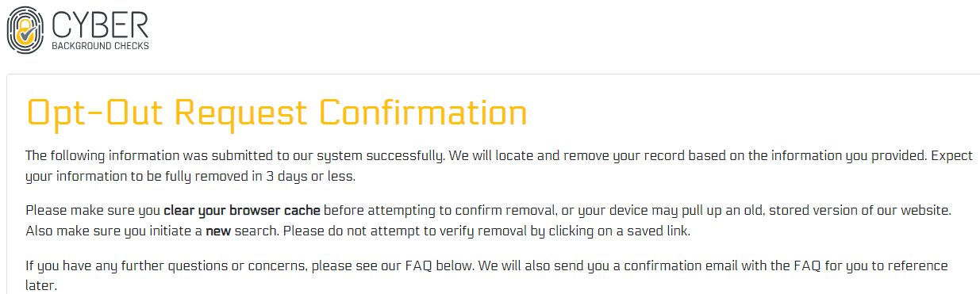Click the Opt-Out Request Confirmation heading

click(276, 113)
